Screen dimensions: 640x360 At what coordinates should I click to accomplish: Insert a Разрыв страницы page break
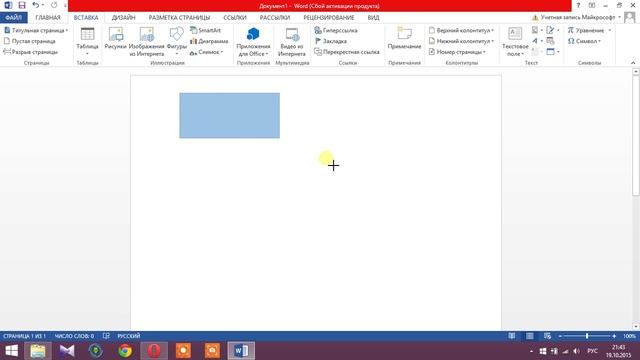(31, 52)
